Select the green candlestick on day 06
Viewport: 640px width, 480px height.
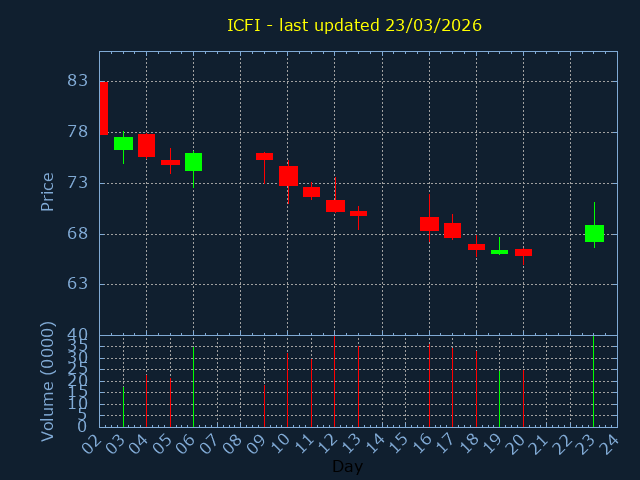[193, 162]
